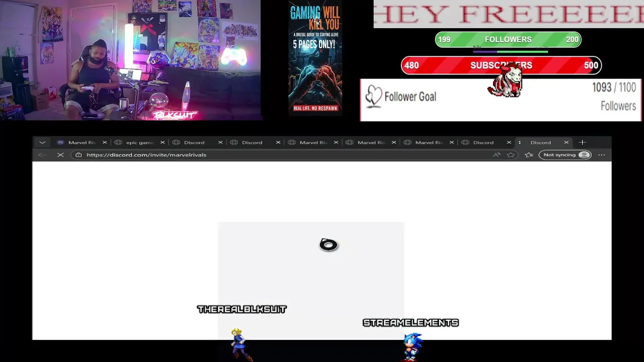Activate the Read aloud icon in address bar
The height and width of the screenshot is (362, 644).
497,155
